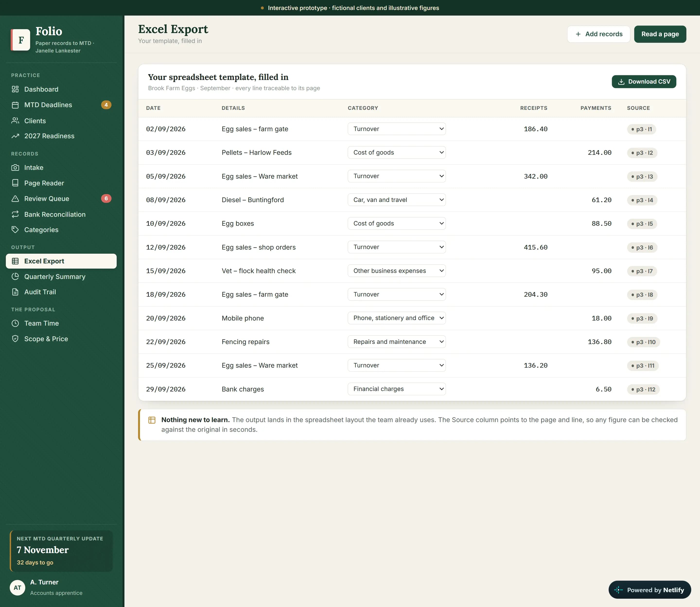Image resolution: width=700 pixels, height=607 pixels.
Task: Click source tag p3 · l12
Action: click(x=643, y=390)
